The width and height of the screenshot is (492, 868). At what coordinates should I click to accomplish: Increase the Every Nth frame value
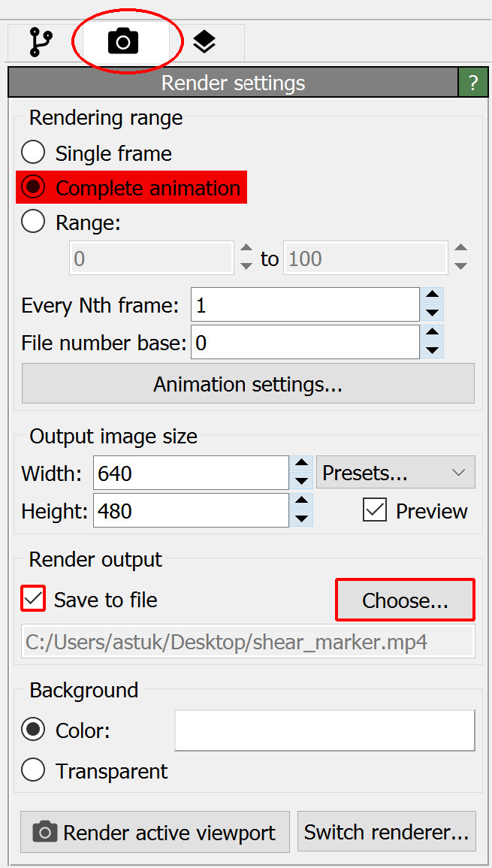pyautogui.click(x=432, y=297)
